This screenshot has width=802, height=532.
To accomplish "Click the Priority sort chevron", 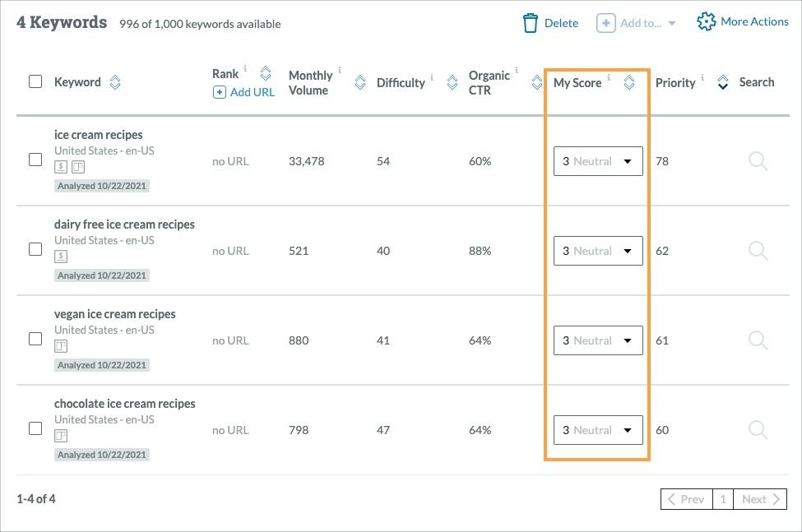I will click(722, 82).
